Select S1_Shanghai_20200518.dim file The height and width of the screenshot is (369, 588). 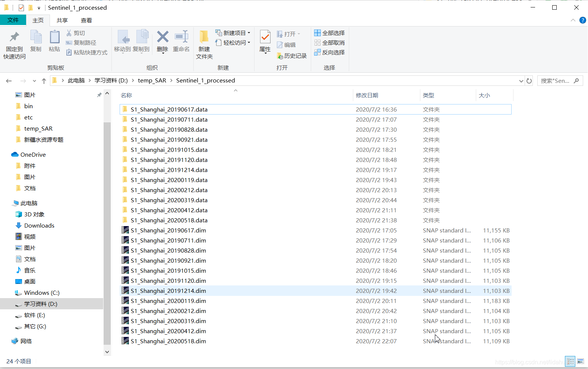(x=315, y=341)
